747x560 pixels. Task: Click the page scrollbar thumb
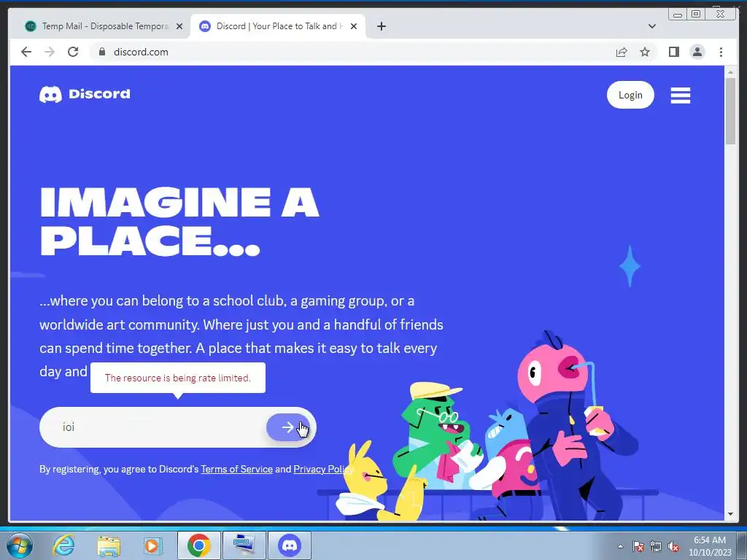[x=730, y=111]
